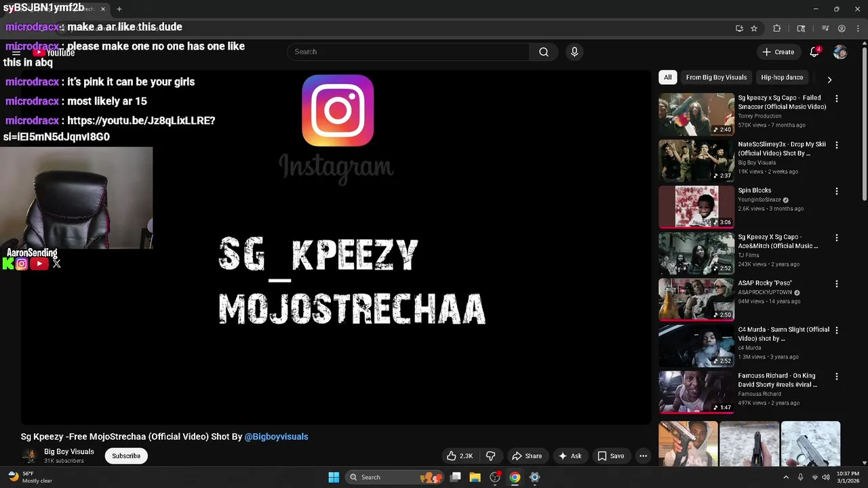
Task: Open YouTube notifications bell
Action: [815, 52]
